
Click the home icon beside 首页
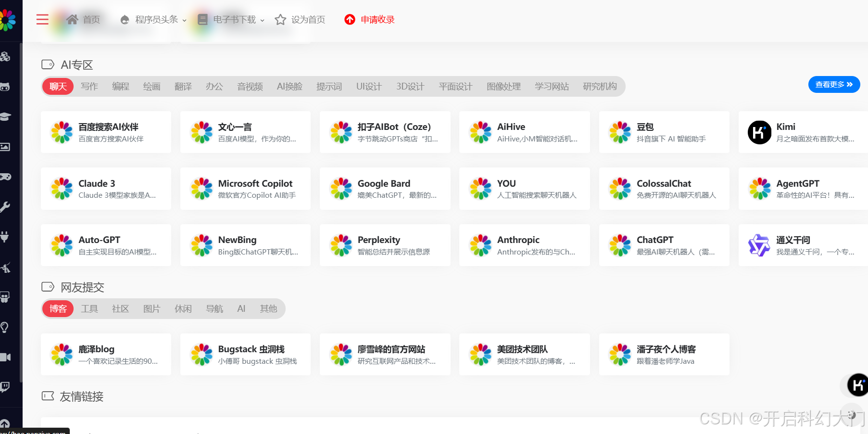coord(72,19)
